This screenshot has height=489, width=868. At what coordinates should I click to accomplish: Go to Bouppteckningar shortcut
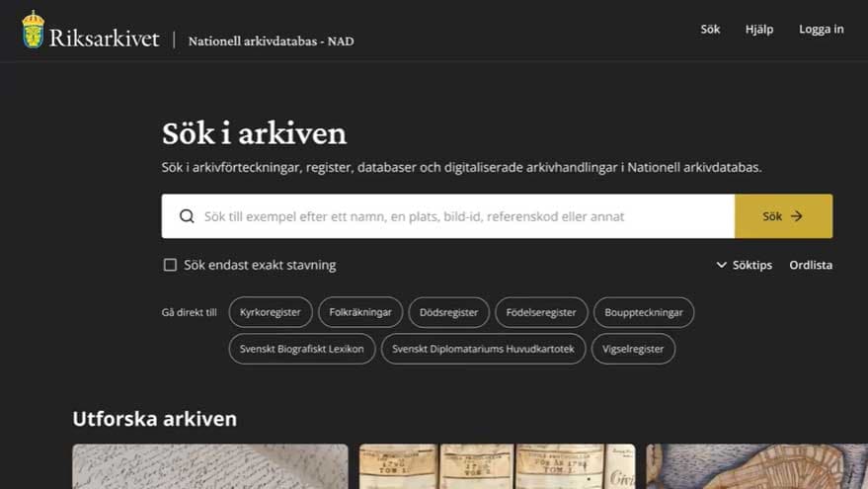click(x=644, y=312)
